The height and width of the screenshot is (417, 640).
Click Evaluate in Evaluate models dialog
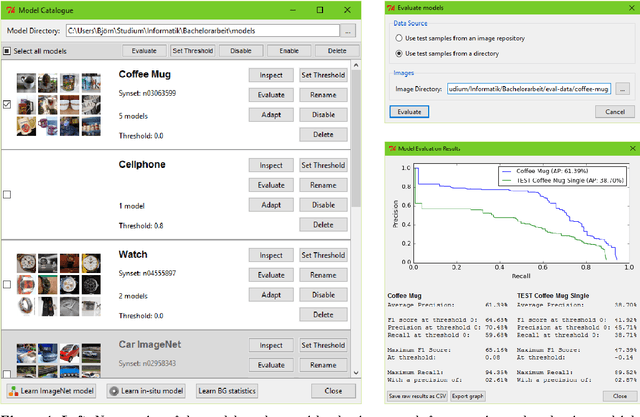[409, 112]
